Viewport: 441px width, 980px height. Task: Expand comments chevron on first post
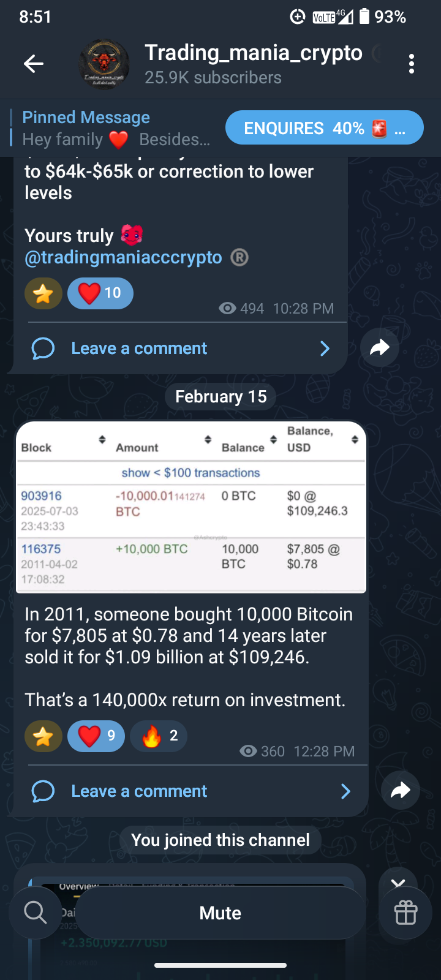(x=325, y=349)
